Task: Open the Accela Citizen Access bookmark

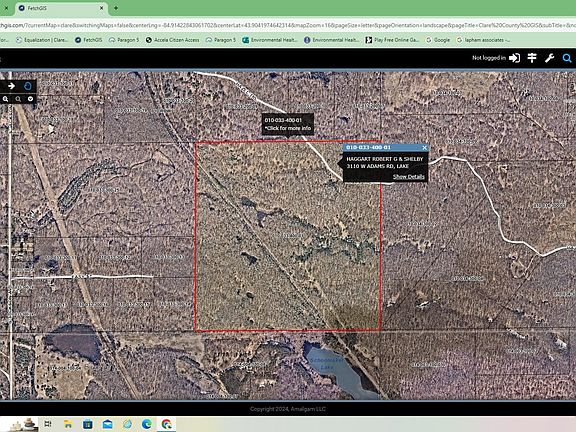Action: click(173, 40)
